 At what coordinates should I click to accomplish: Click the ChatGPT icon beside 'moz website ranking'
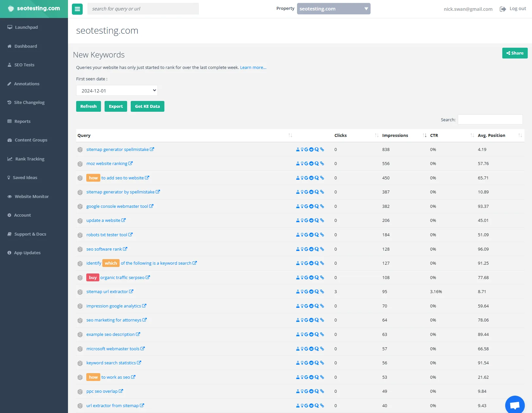click(x=80, y=164)
